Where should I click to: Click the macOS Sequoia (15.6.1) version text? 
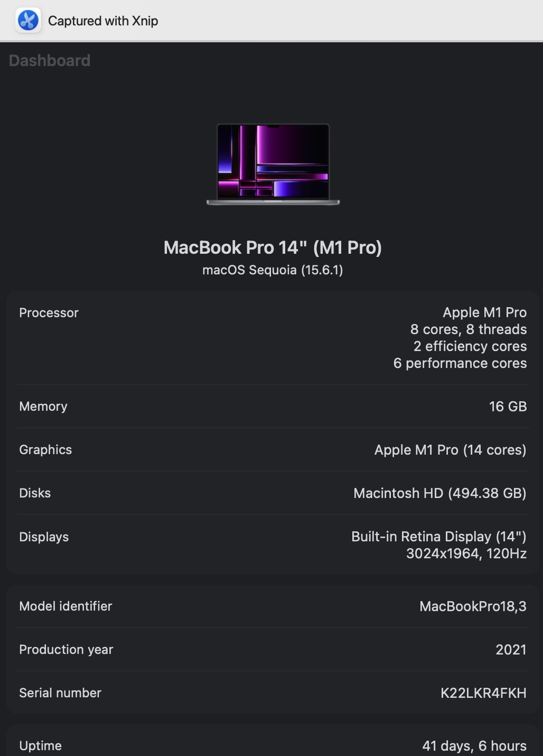[273, 270]
